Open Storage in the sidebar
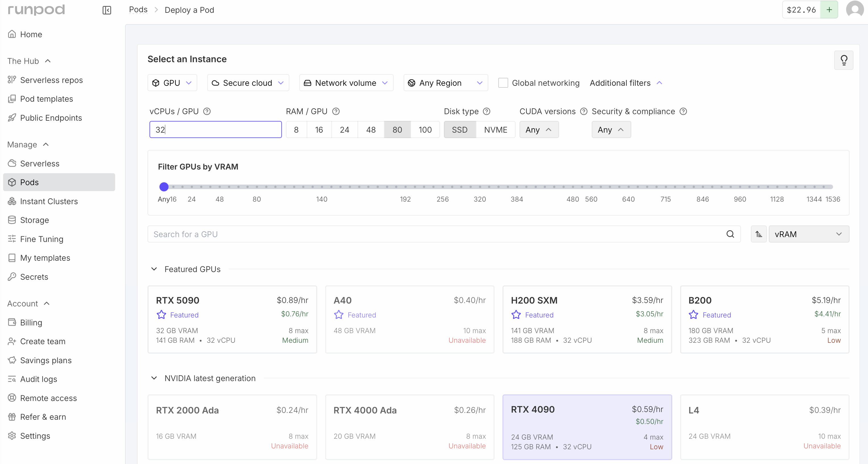 [34, 220]
